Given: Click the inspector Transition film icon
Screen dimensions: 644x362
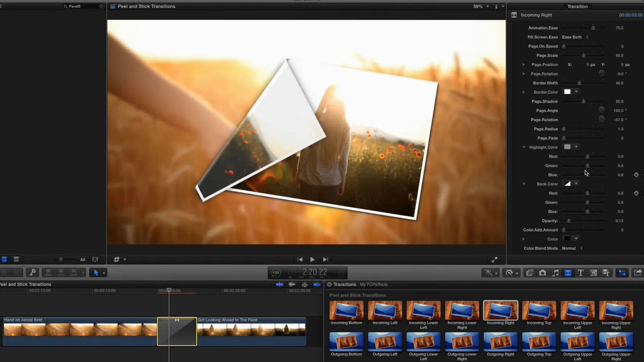Looking at the screenshot, I should [514, 15].
